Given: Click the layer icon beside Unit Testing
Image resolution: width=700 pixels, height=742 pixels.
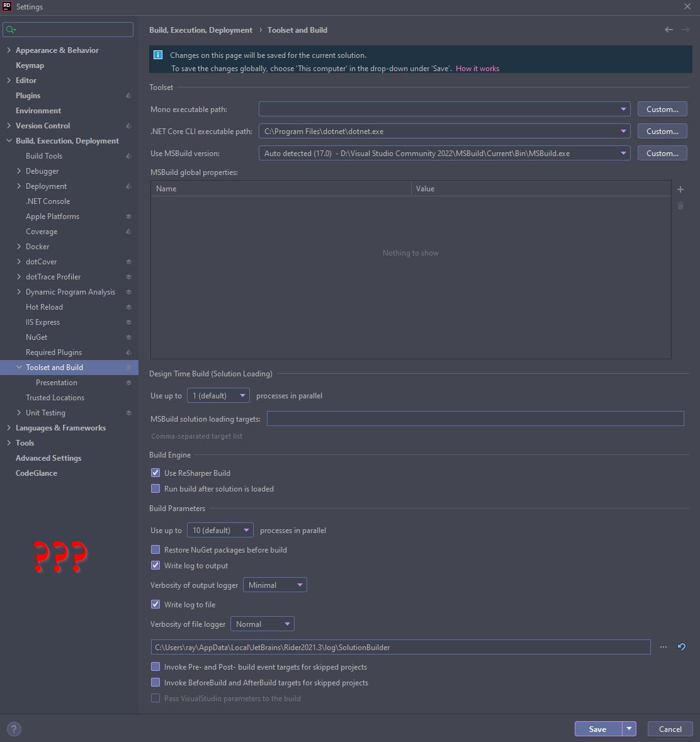Looking at the screenshot, I should pos(129,413).
